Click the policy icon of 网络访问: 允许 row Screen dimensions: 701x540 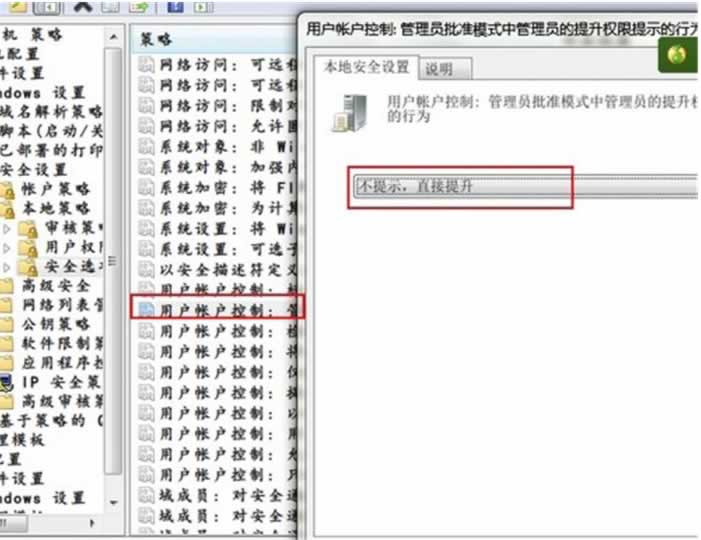coord(146,127)
